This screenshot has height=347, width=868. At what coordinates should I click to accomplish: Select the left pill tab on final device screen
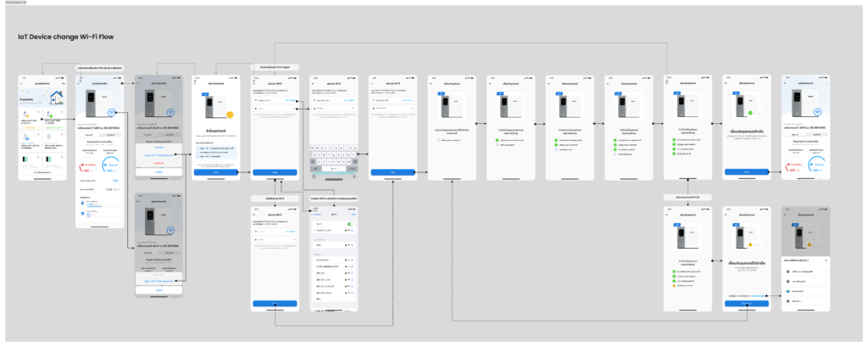tap(794, 134)
